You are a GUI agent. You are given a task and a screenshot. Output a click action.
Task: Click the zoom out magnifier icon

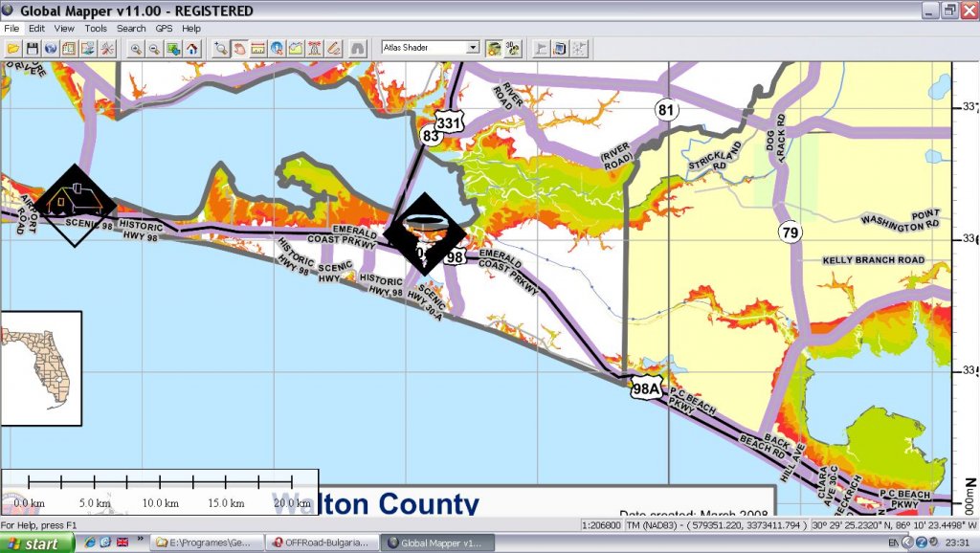pyautogui.click(x=154, y=48)
